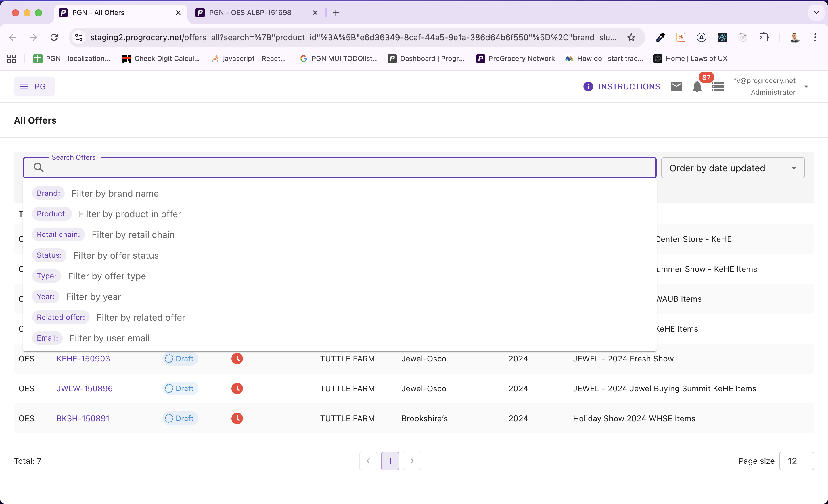828x504 pixels.
Task: Open the ProGrocery Network bookmark
Action: click(515, 58)
